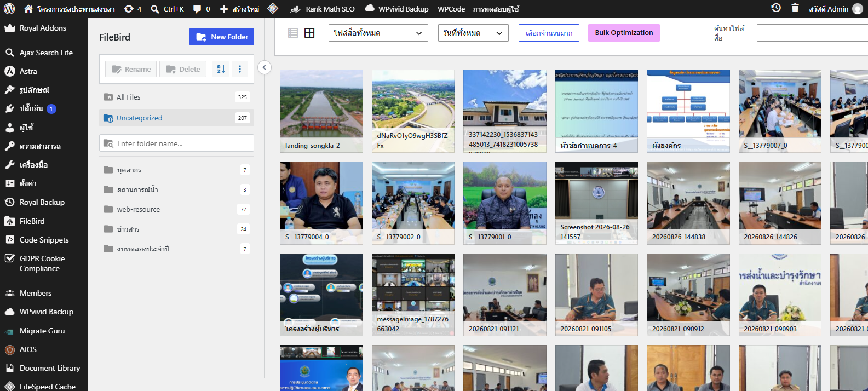Viewport: 868px width, 391px height.
Task: Open the ข่าวสาร folder
Action: pyautogui.click(x=176, y=229)
